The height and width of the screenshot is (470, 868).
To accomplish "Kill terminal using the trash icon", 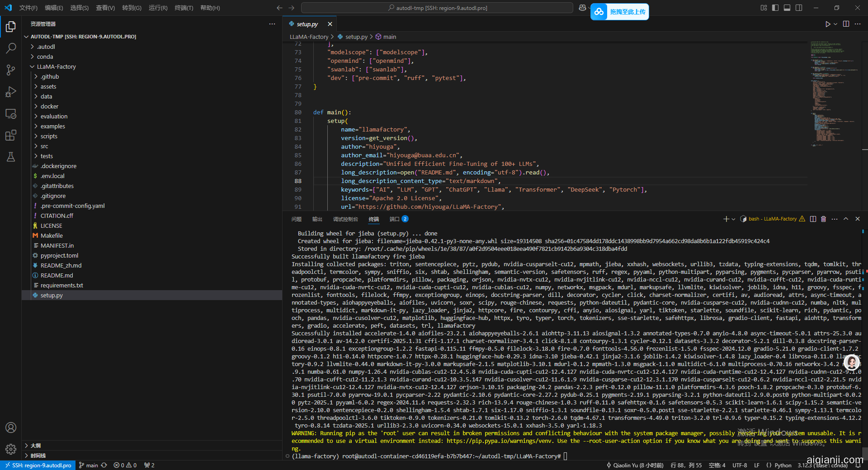I will point(823,219).
